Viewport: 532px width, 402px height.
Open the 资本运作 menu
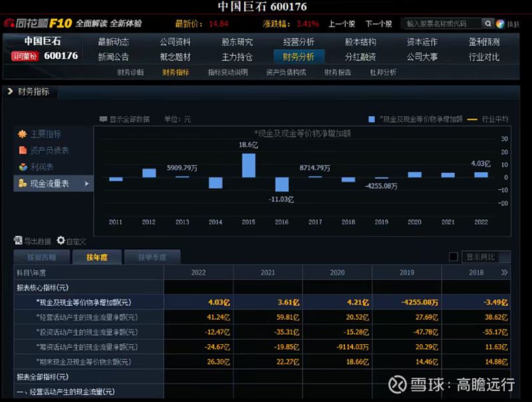422,42
